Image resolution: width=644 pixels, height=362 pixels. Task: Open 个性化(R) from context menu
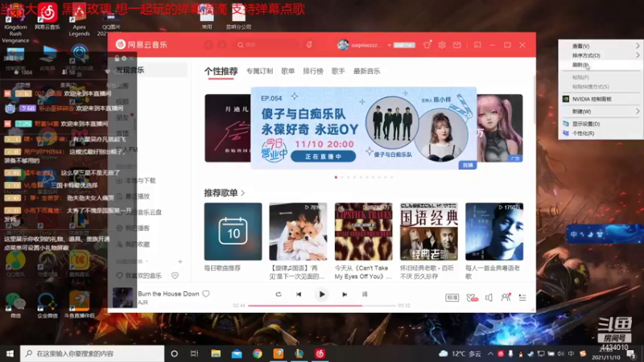(x=601, y=133)
